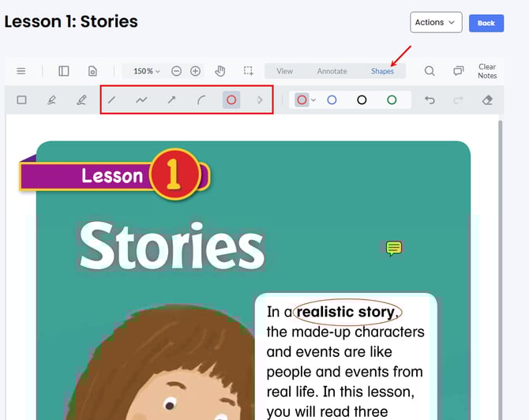This screenshot has height=420, width=529.
Task: Select the arrow shape tool
Action: point(171,100)
